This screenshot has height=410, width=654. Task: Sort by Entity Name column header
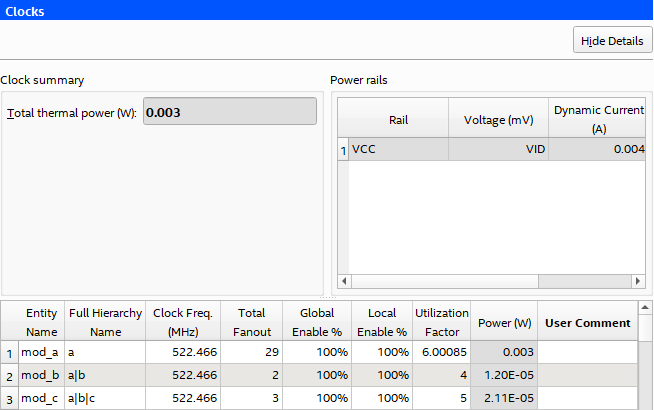click(41, 322)
